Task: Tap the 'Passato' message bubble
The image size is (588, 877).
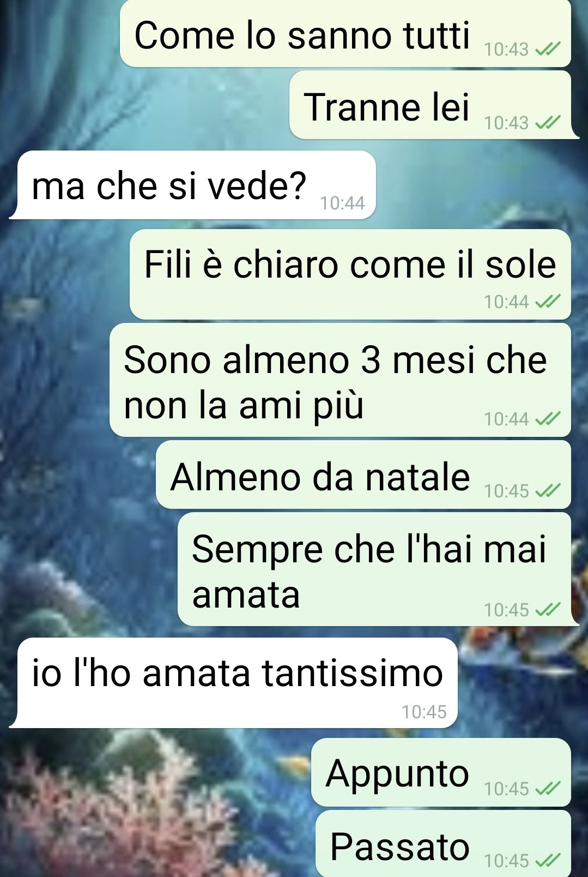Action: [443, 844]
